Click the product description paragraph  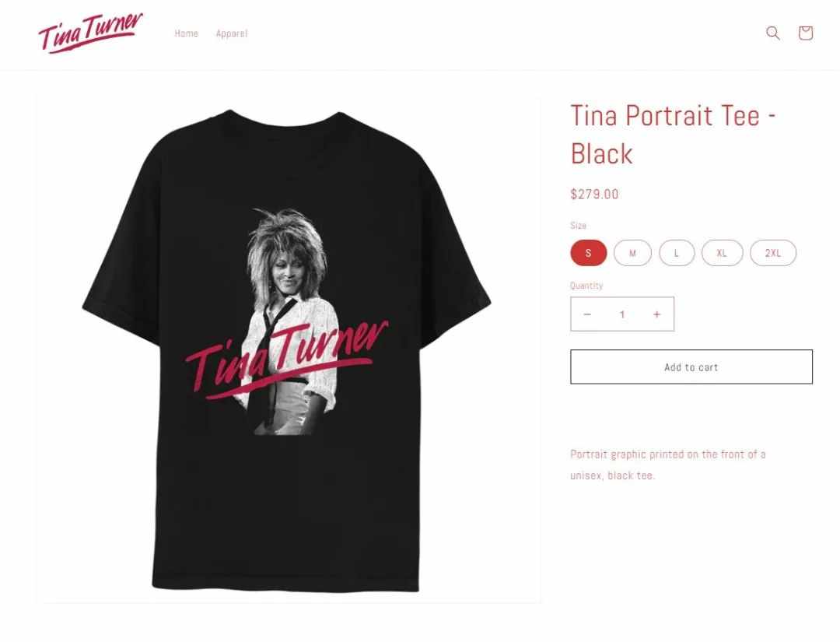[668, 465]
